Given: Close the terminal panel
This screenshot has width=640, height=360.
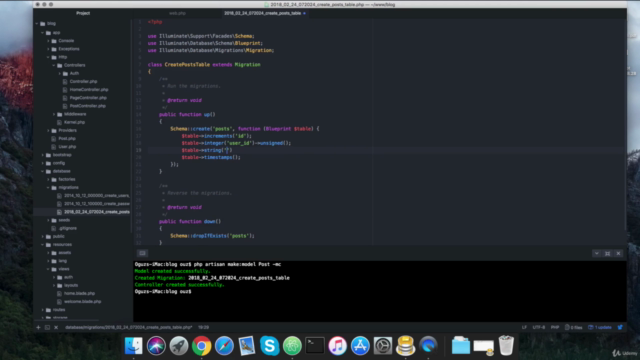Looking at the screenshot, I should point(618,253).
